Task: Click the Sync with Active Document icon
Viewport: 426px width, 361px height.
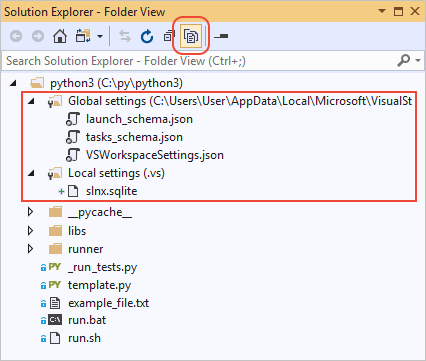Action: pos(125,36)
